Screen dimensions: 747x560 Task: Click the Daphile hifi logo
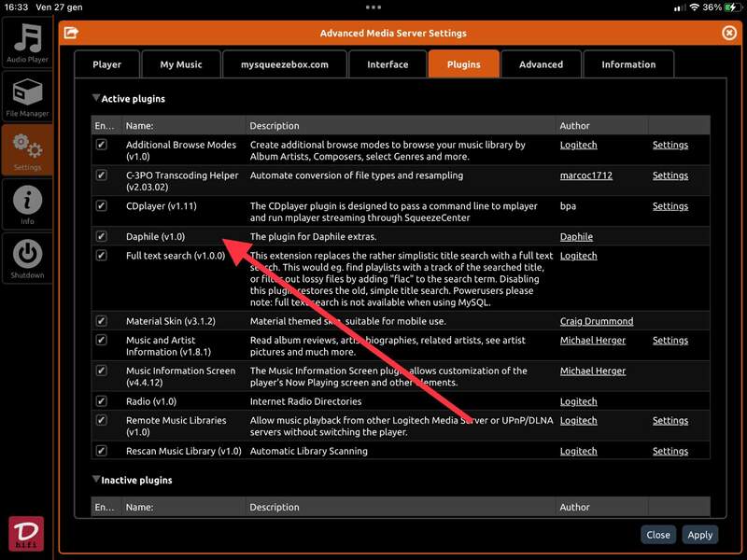(x=26, y=534)
